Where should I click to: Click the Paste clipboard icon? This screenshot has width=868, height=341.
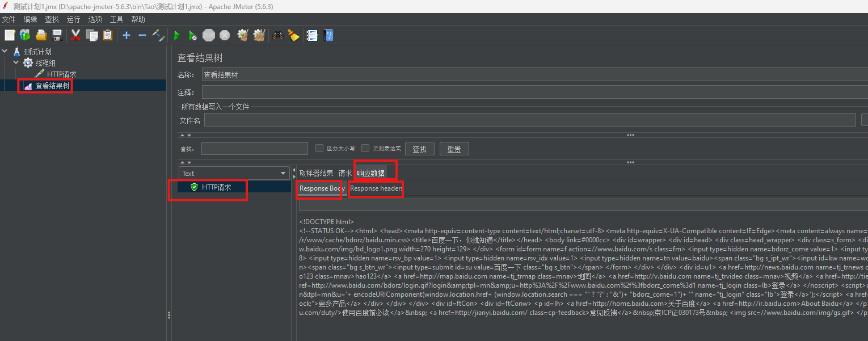(x=108, y=35)
